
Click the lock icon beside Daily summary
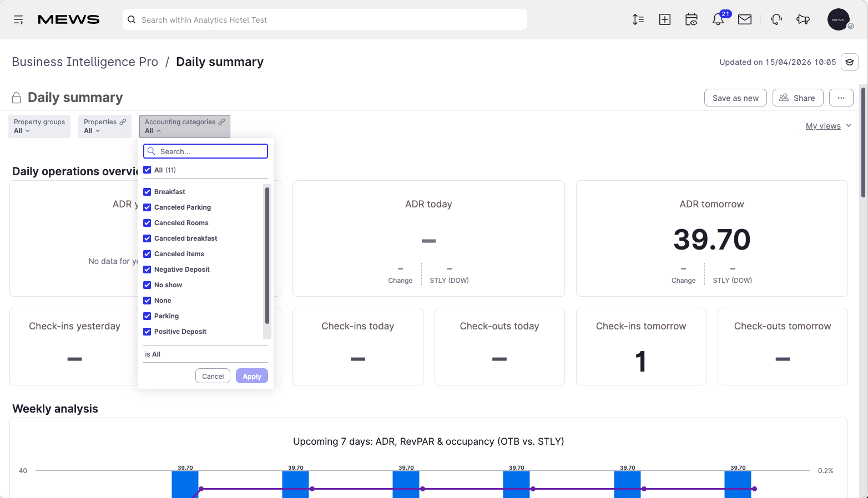click(x=17, y=98)
